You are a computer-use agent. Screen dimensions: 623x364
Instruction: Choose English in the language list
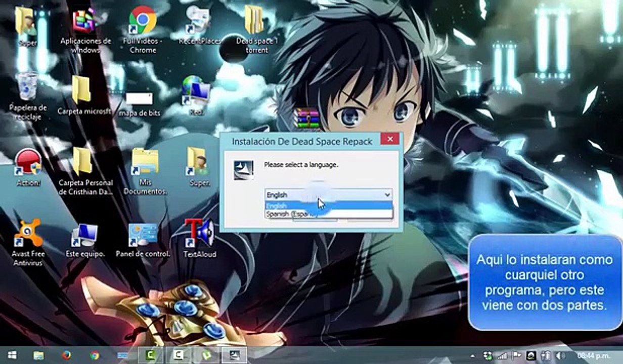click(x=329, y=205)
